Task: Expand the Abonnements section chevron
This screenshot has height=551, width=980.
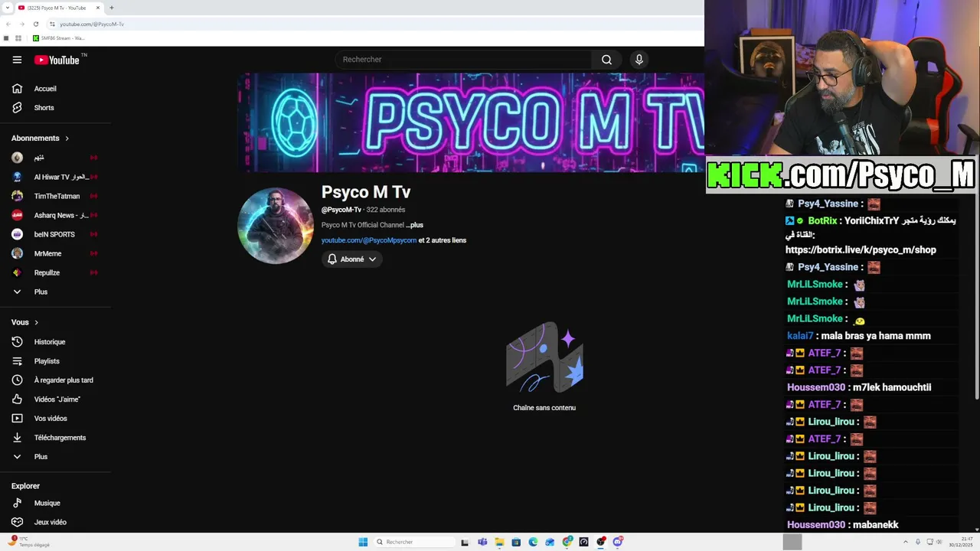Action: [x=67, y=139]
